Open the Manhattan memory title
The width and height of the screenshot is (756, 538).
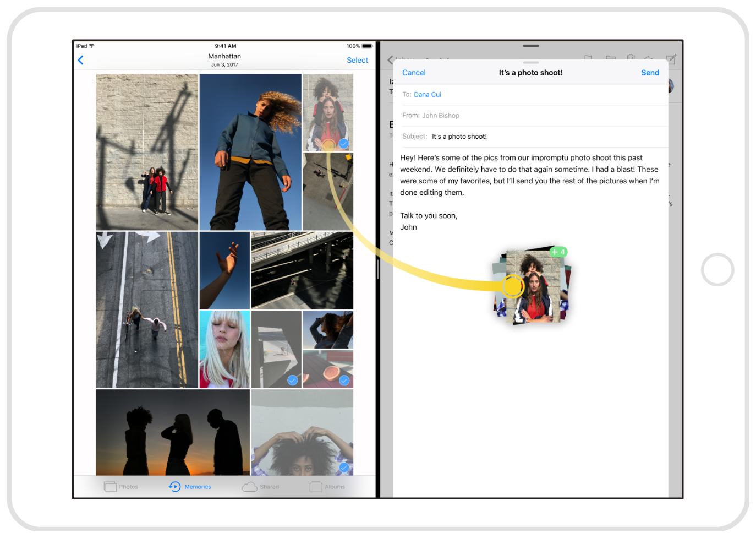[224, 56]
